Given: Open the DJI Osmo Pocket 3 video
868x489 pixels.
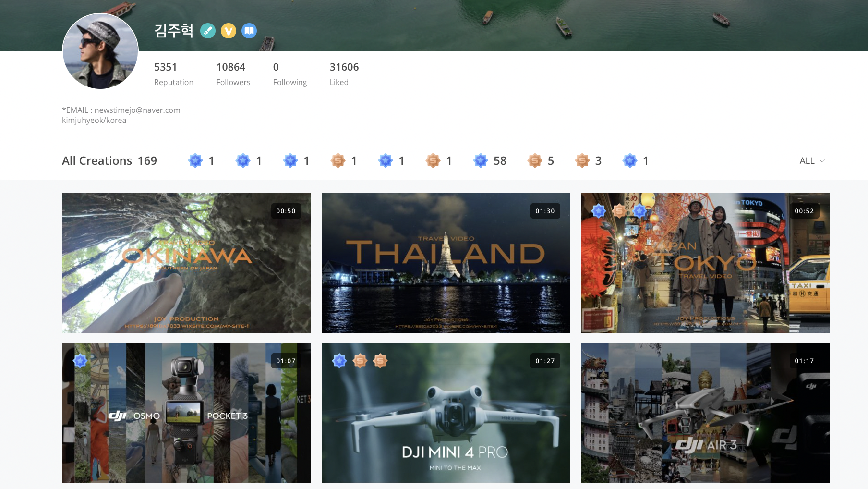Looking at the screenshot, I should (187, 413).
